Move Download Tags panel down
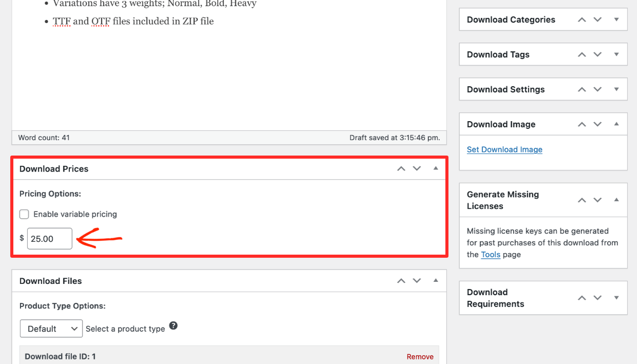This screenshot has width=637, height=364. tap(597, 54)
